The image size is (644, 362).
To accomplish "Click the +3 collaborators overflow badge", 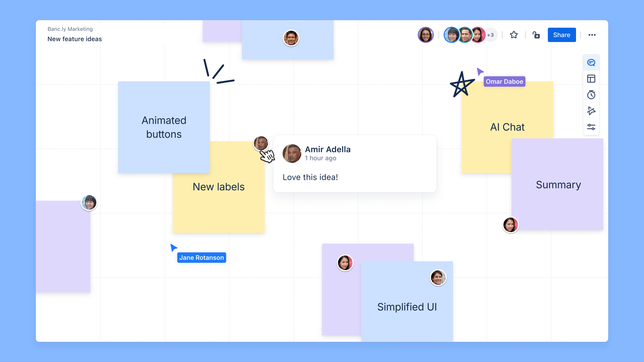I will click(x=491, y=35).
